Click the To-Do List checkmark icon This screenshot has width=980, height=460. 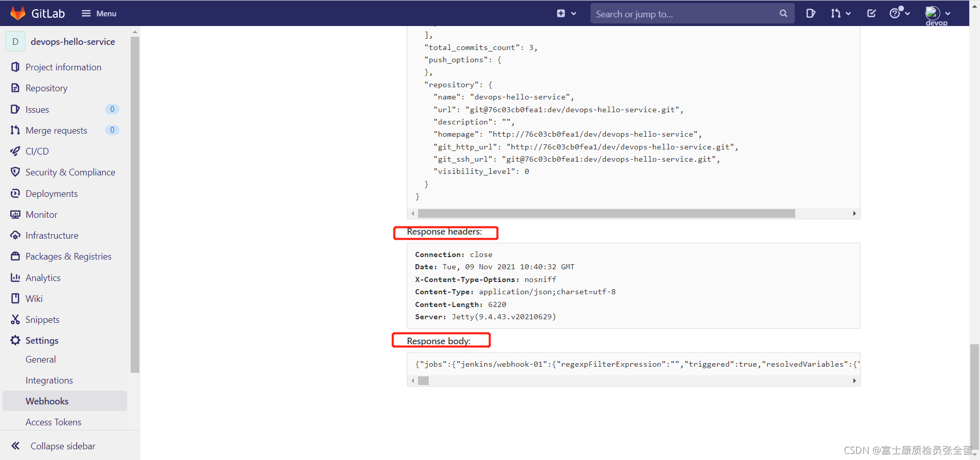click(871, 13)
